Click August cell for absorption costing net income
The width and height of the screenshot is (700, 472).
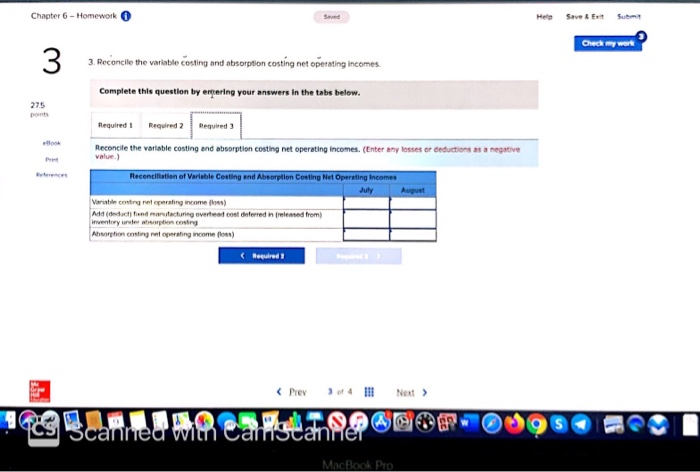(x=413, y=235)
